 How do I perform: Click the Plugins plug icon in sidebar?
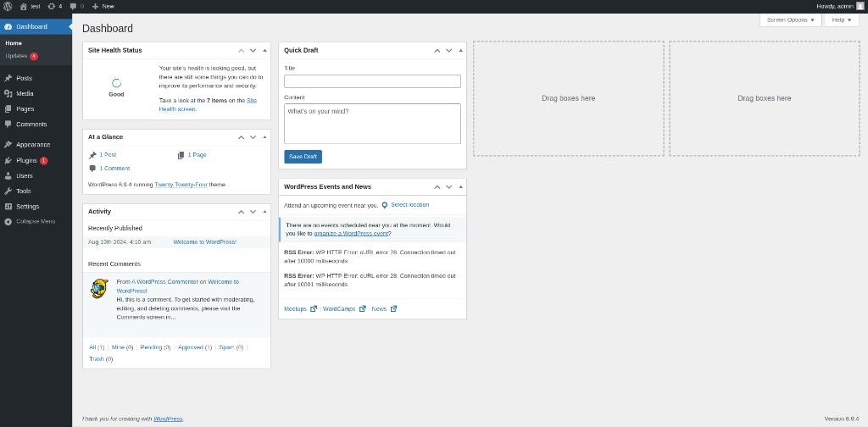click(x=8, y=160)
